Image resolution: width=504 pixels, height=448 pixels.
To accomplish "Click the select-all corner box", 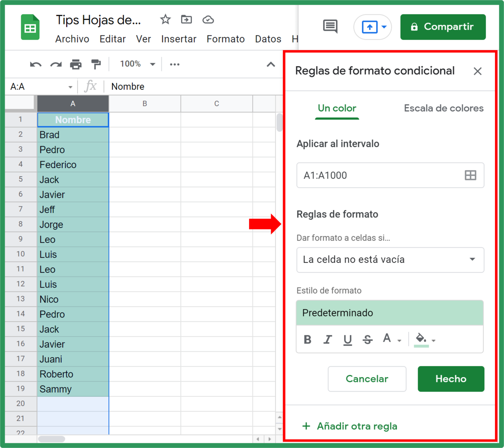I will tap(21, 104).
